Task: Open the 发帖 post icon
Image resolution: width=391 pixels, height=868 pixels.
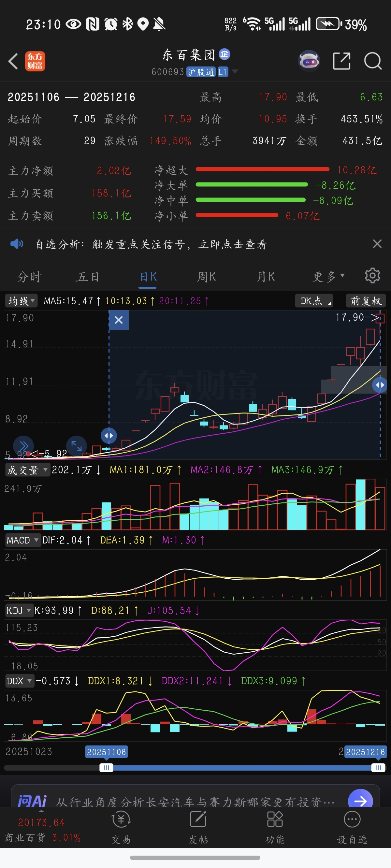Action: coord(198,827)
